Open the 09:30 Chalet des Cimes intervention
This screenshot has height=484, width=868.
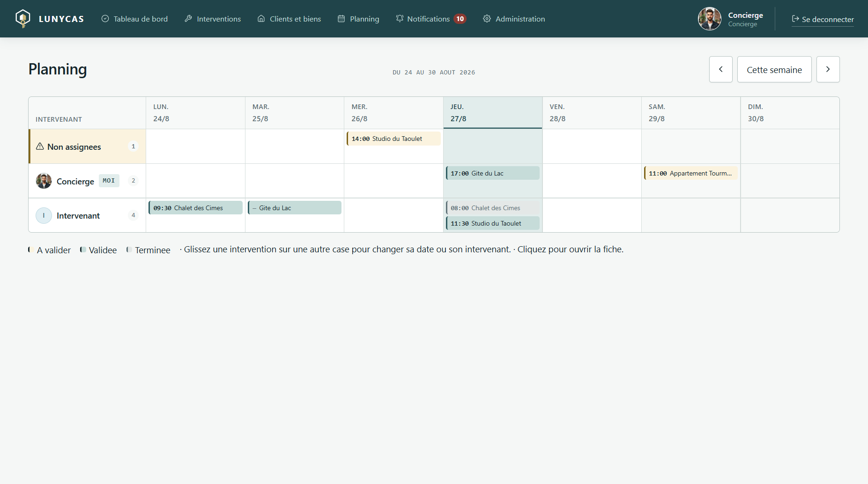pyautogui.click(x=195, y=208)
